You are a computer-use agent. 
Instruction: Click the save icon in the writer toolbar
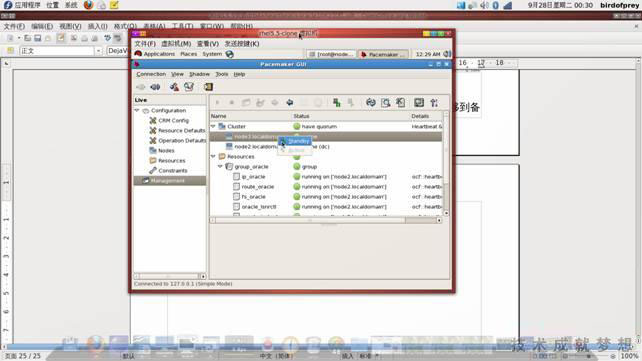click(x=37, y=38)
